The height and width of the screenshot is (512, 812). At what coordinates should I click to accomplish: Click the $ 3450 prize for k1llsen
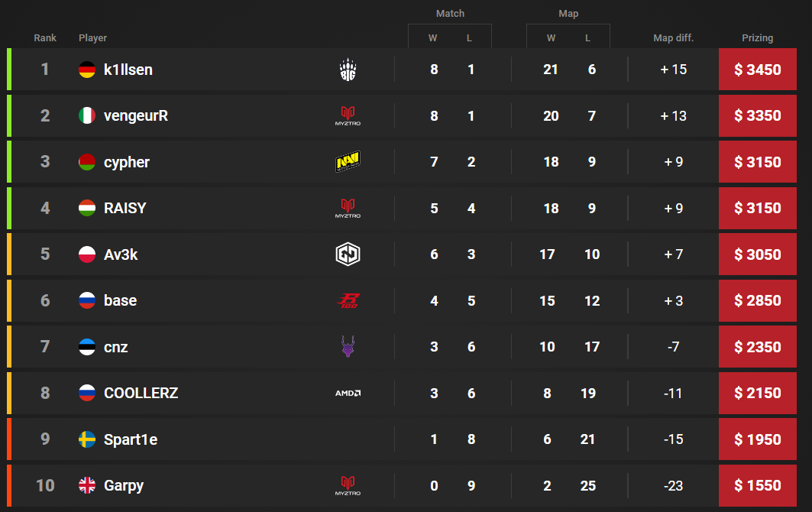pos(757,70)
